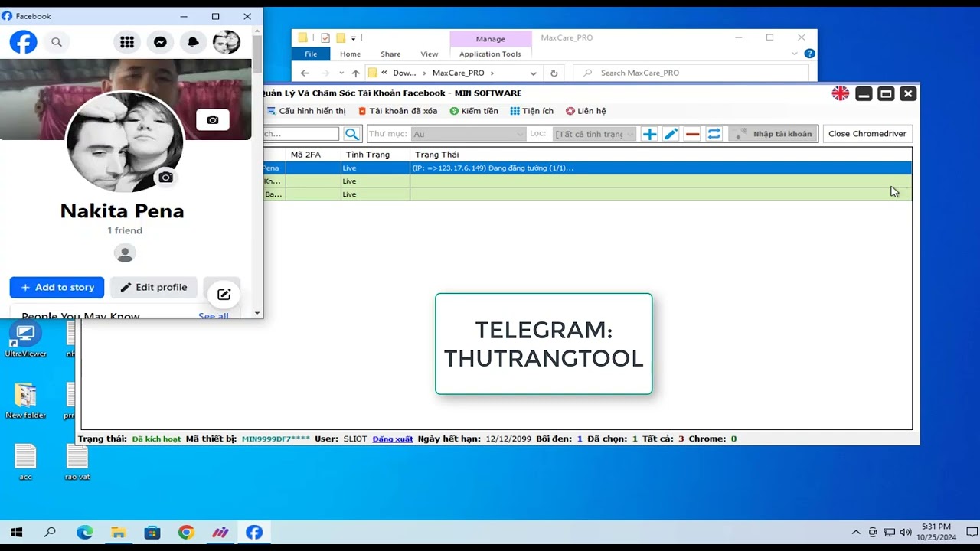The width and height of the screenshot is (980, 551).
Task: Click the pencil edit account icon
Action: (x=671, y=134)
